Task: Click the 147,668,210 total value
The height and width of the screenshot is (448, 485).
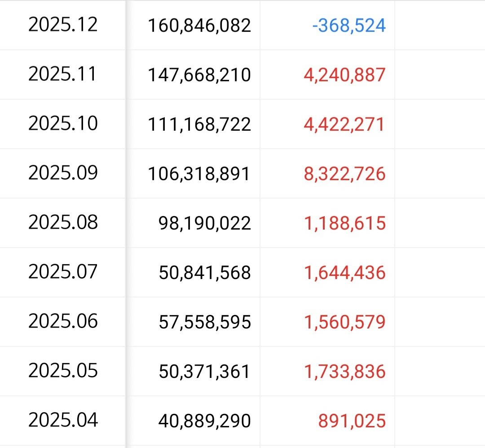Action: tap(199, 75)
